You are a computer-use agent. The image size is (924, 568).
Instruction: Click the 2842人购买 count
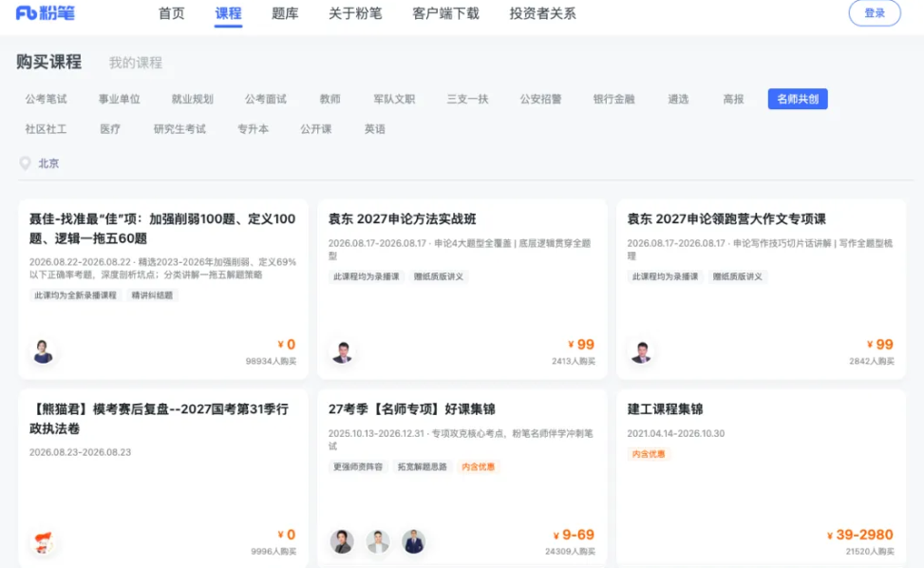tap(872, 361)
